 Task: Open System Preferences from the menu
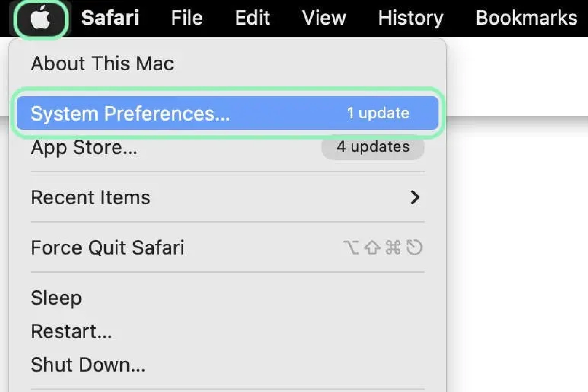click(227, 113)
